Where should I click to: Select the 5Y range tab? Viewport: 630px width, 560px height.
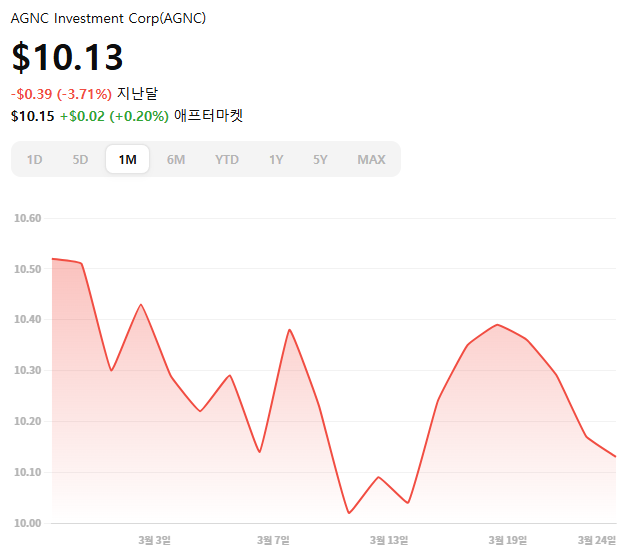[320, 160]
